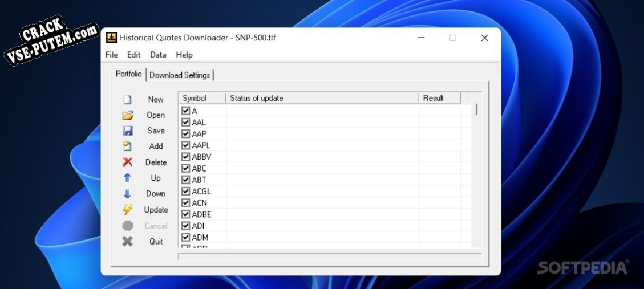Viewport: 644px width, 289px height.
Task: Click the Up button label
Action: click(x=156, y=178)
